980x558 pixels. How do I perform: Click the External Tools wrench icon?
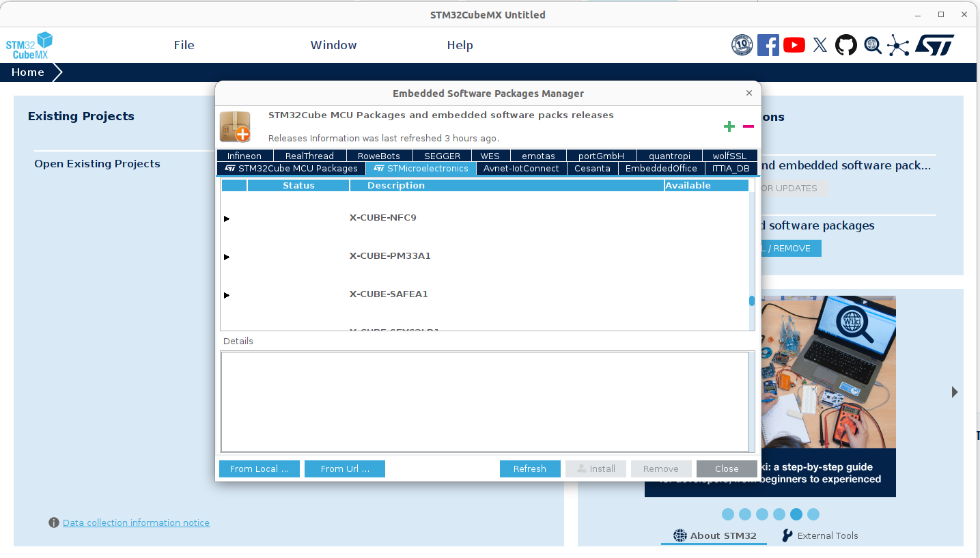787,535
